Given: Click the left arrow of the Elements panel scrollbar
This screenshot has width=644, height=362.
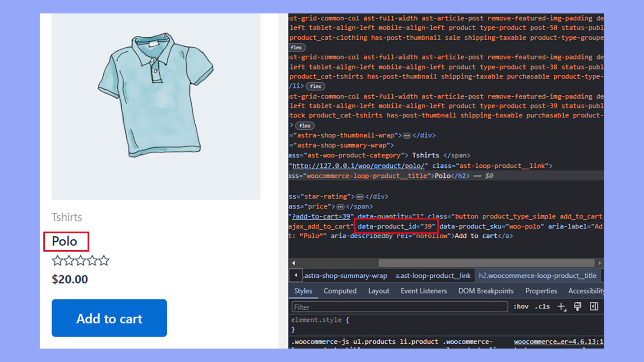Looking at the screenshot, I should click(x=293, y=263).
